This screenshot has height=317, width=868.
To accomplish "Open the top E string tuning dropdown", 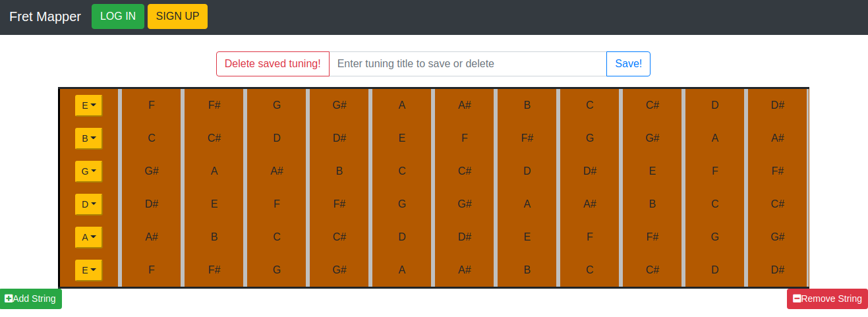I will pos(88,105).
